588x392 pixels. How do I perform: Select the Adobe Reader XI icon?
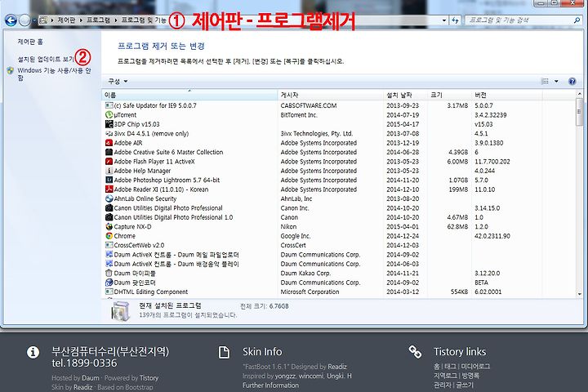click(x=109, y=189)
